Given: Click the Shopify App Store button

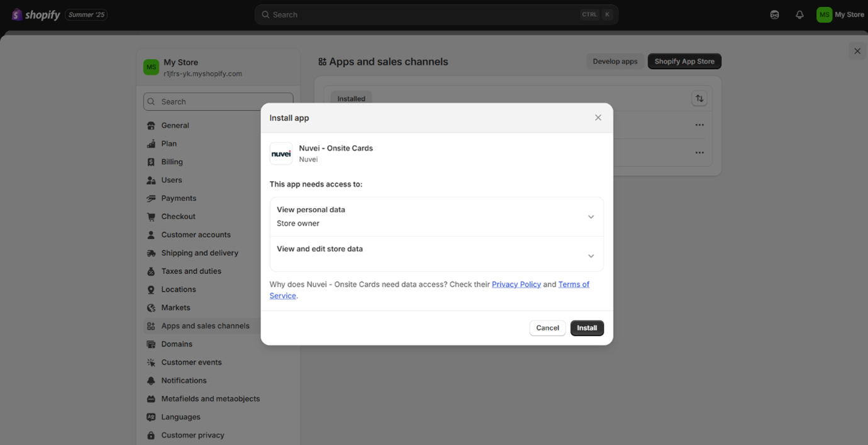Looking at the screenshot, I should point(684,62).
